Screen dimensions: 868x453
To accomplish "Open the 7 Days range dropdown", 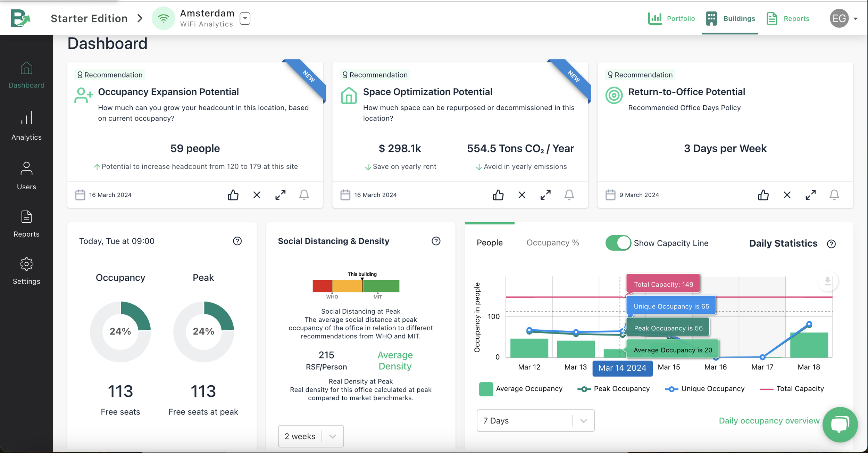I will coord(535,421).
